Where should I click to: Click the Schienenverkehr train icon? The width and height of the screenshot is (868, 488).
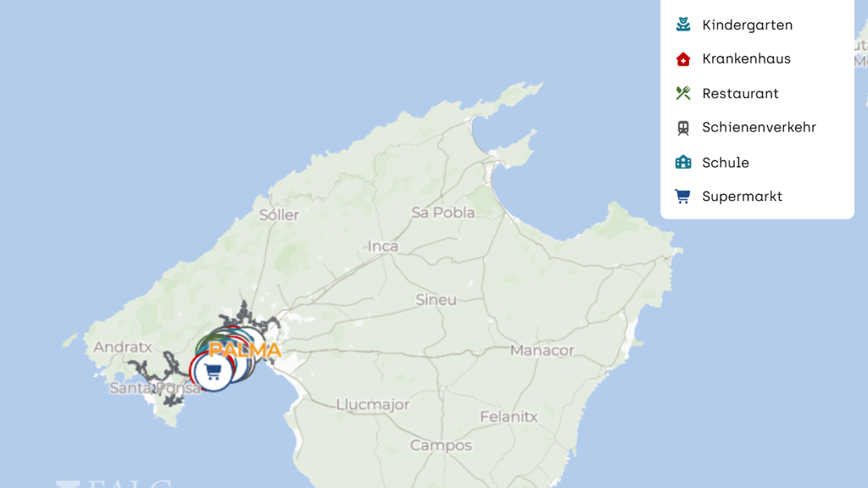tap(683, 128)
